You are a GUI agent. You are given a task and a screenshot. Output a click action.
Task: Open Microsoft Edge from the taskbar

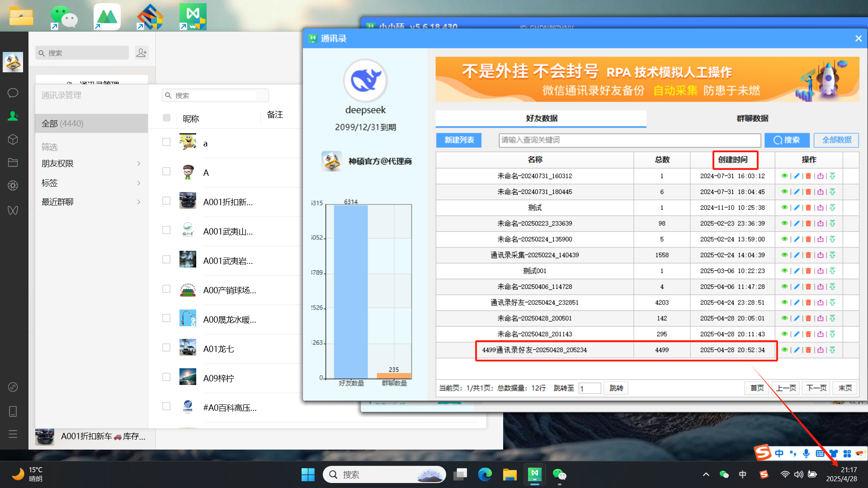pos(485,474)
